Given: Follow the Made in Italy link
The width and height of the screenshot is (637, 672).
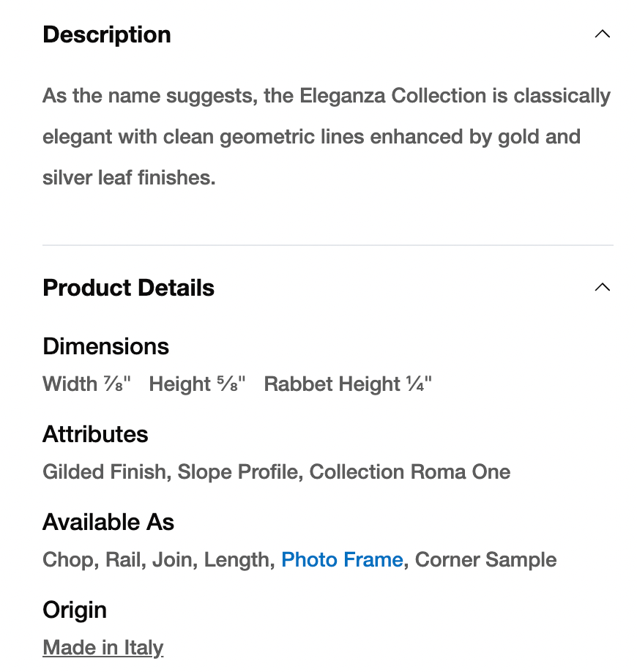Looking at the screenshot, I should coord(103,648).
